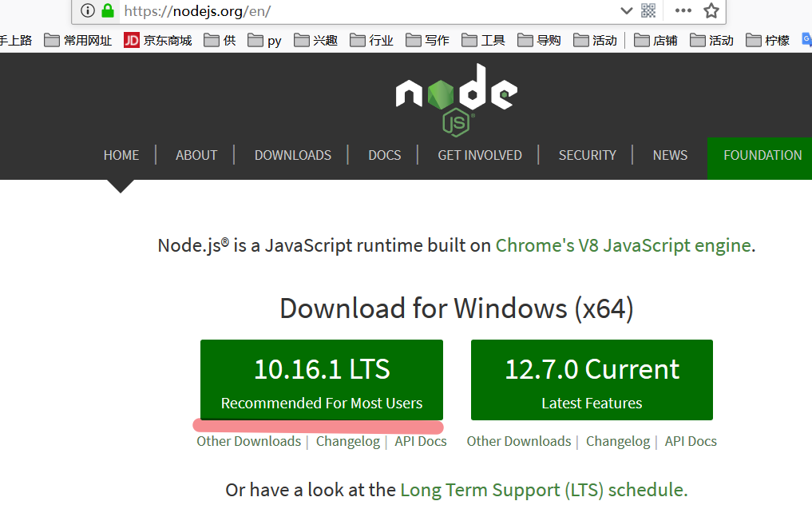
Task: Click the green padlock security icon
Action: pyautogui.click(x=108, y=11)
